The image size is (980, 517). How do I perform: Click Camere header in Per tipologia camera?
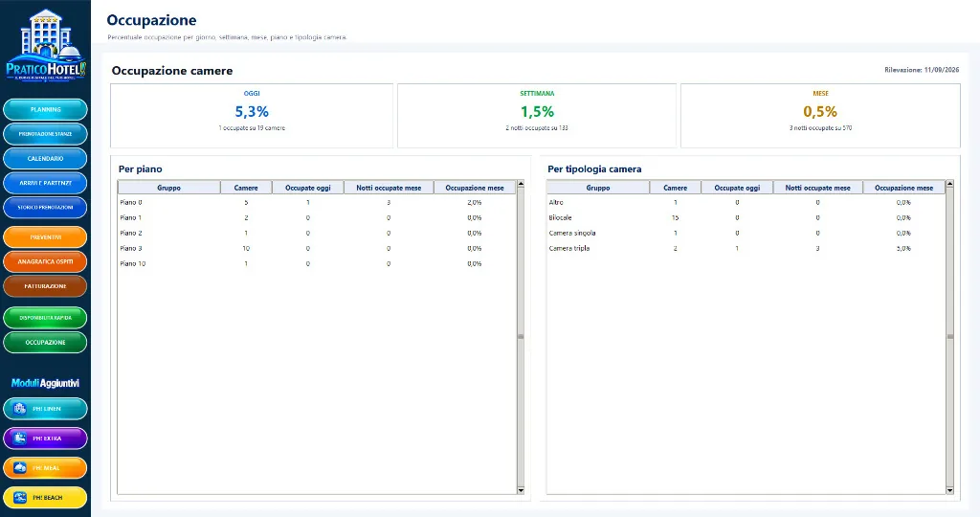point(675,188)
